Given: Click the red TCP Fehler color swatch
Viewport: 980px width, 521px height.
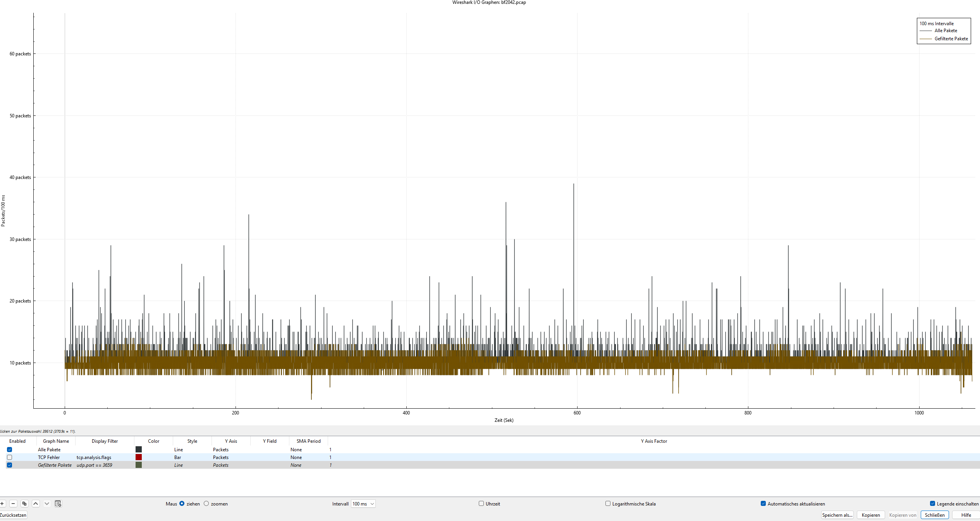Looking at the screenshot, I should point(139,457).
